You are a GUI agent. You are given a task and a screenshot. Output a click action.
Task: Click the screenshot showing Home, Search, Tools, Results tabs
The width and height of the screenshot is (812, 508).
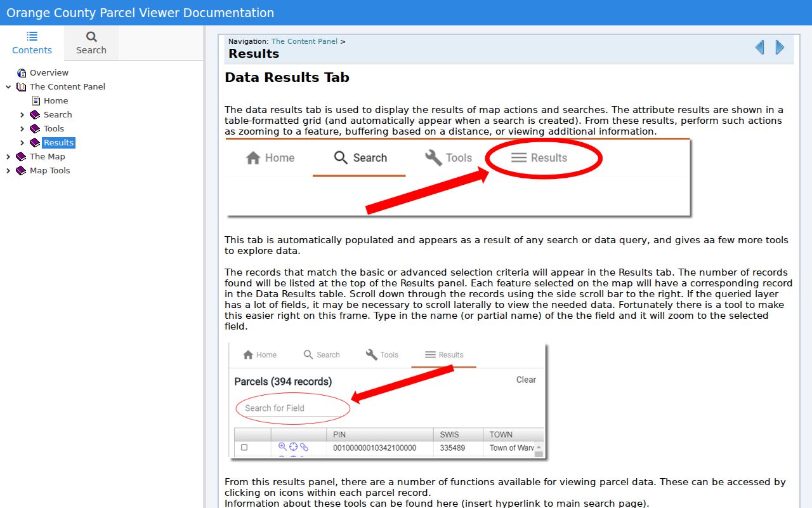458,178
